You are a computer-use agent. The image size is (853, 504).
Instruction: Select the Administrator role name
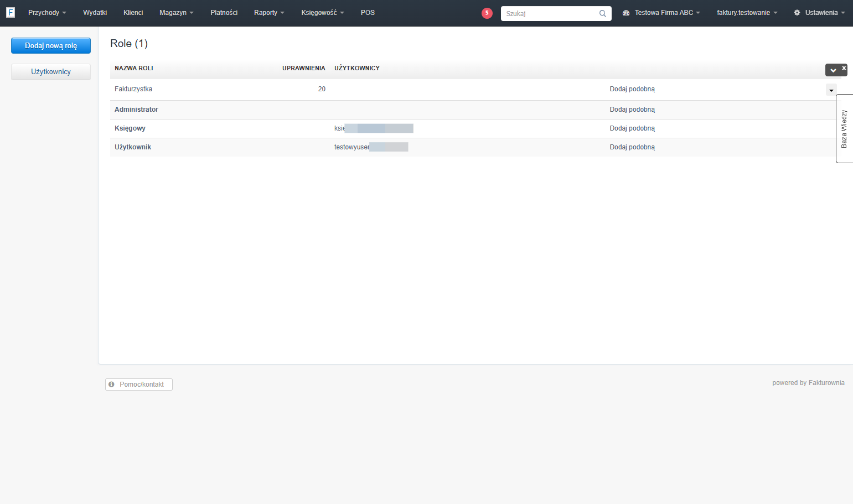136,110
